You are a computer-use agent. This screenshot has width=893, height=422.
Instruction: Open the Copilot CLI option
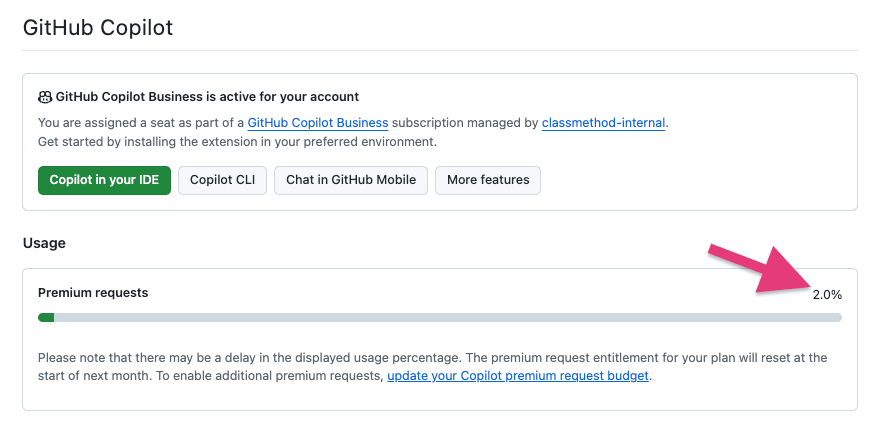(222, 180)
